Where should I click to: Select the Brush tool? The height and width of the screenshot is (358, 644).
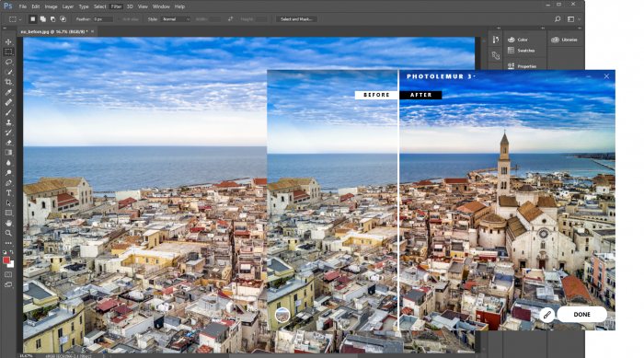8,112
